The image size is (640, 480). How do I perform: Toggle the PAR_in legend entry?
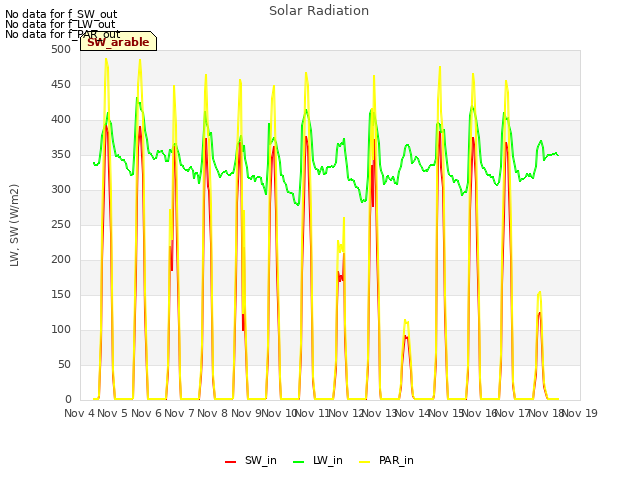386,460
